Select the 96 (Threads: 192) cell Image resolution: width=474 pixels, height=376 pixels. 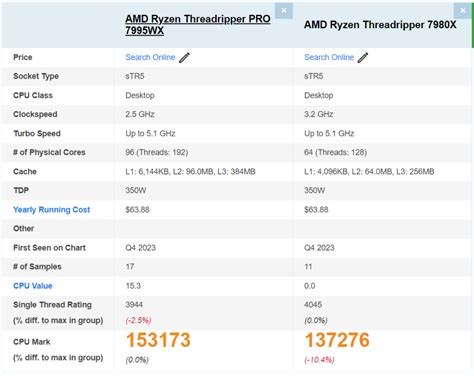point(157,152)
